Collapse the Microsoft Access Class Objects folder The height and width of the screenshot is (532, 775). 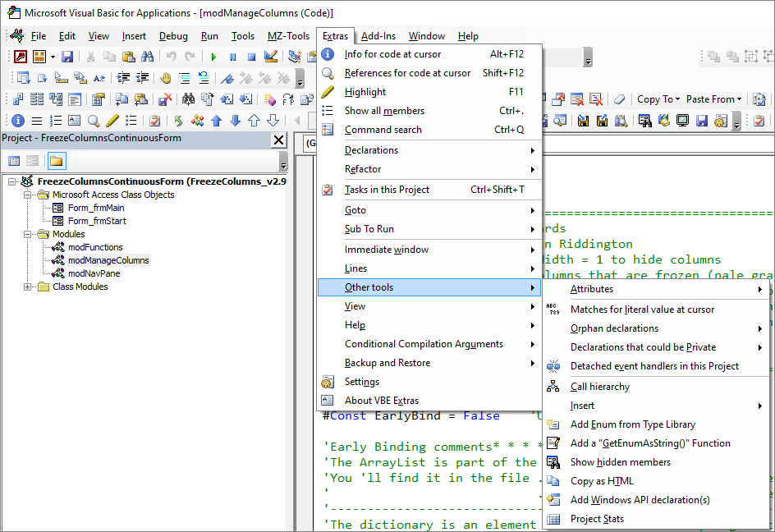tap(28, 195)
